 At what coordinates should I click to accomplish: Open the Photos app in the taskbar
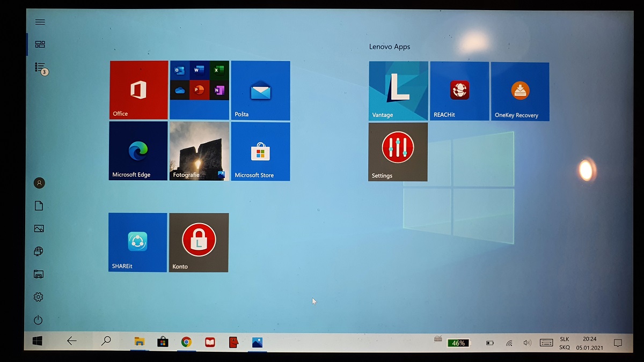[x=257, y=343]
